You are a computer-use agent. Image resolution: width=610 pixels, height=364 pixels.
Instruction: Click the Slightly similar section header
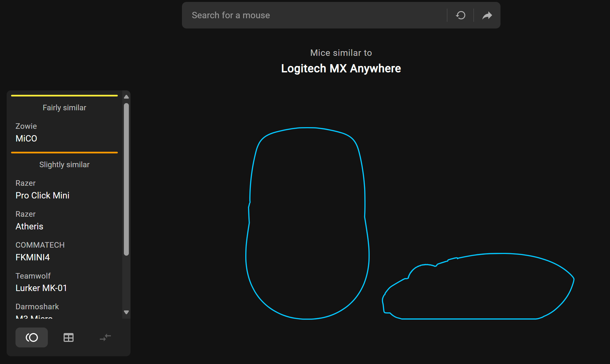[64, 165]
